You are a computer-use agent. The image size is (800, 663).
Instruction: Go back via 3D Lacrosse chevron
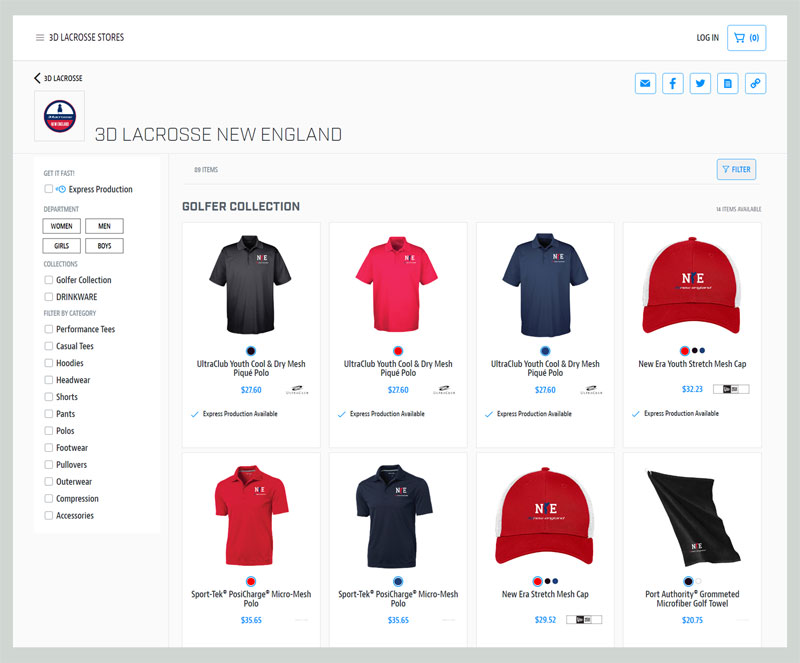37,78
